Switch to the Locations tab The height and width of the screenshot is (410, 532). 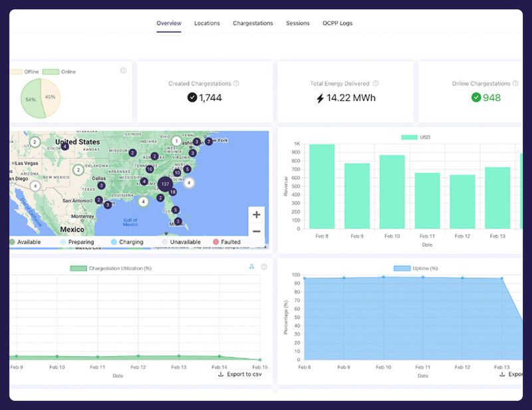pos(207,23)
